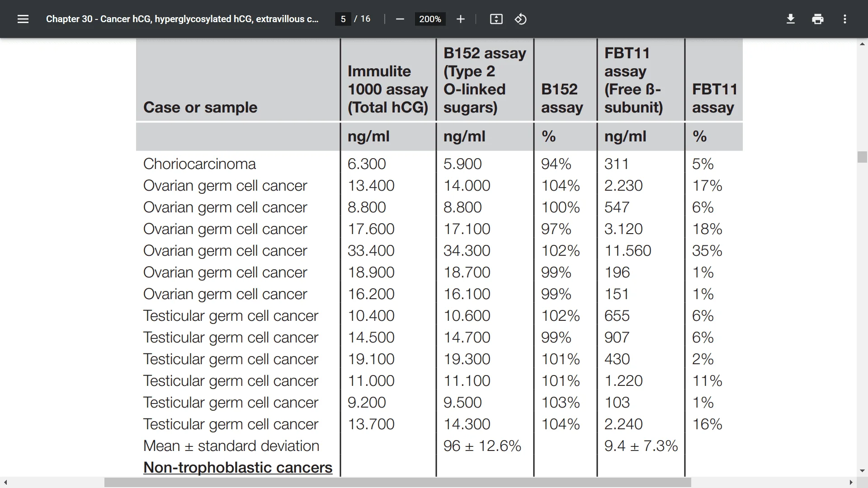Click the value '3.120'
Image resolution: width=868 pixels, height=488 pixels.
coord(623,229)
